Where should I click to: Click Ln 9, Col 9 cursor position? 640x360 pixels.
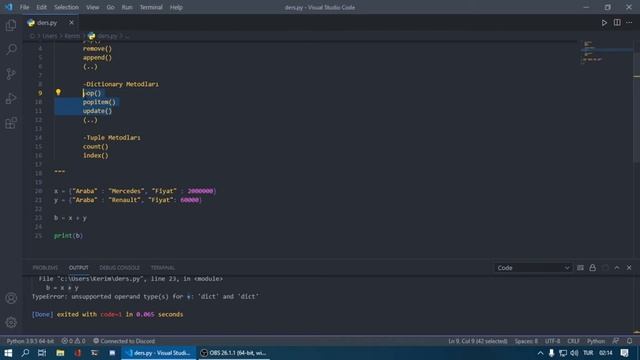coord(478,341)
